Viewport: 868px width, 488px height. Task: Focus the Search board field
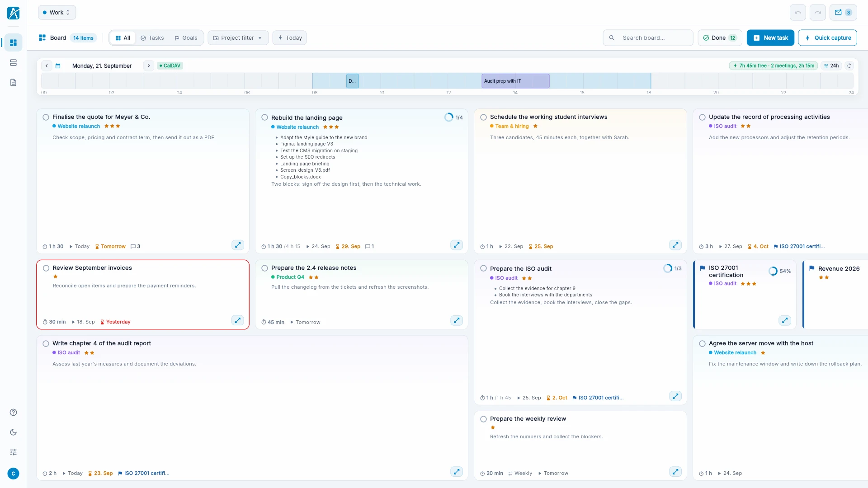(x=648, y=38)
